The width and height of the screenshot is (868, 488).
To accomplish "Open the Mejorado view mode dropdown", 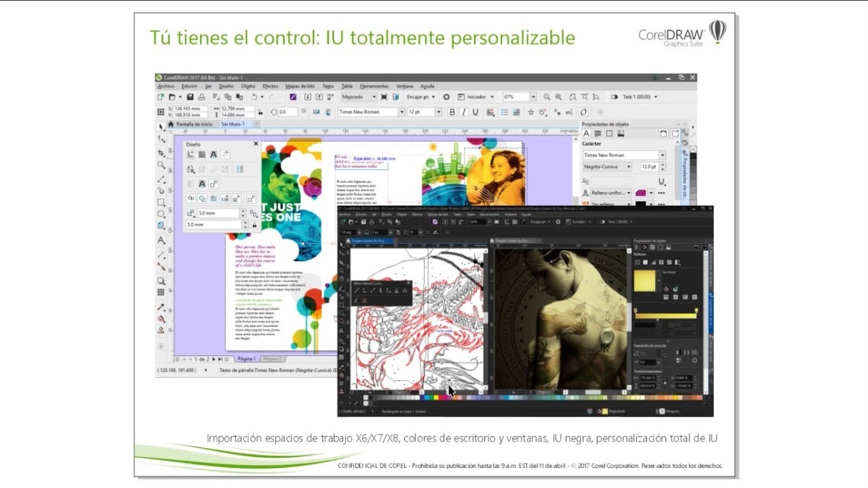I will (x=374, y=97).
